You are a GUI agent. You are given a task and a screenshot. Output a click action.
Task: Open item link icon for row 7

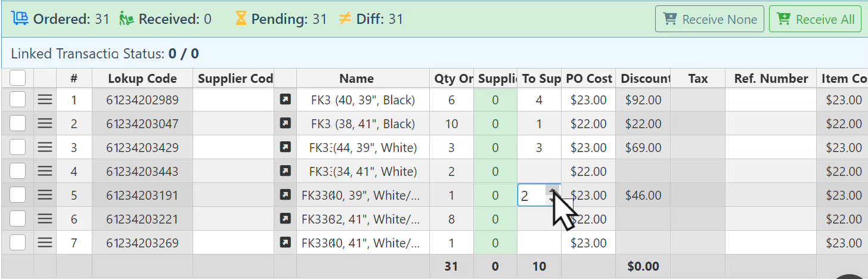coord(286,243)
